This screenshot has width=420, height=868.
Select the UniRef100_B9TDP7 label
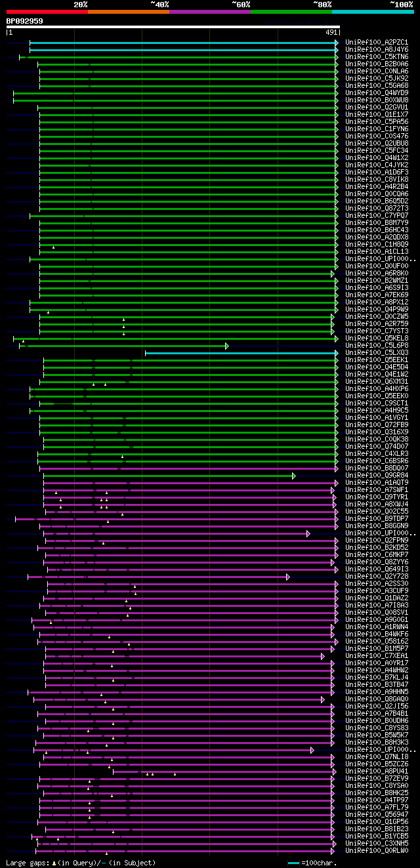[377, 518]
